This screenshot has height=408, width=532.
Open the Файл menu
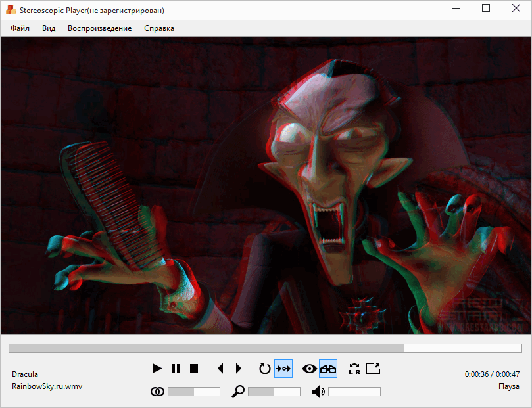(x=20, y=28)
